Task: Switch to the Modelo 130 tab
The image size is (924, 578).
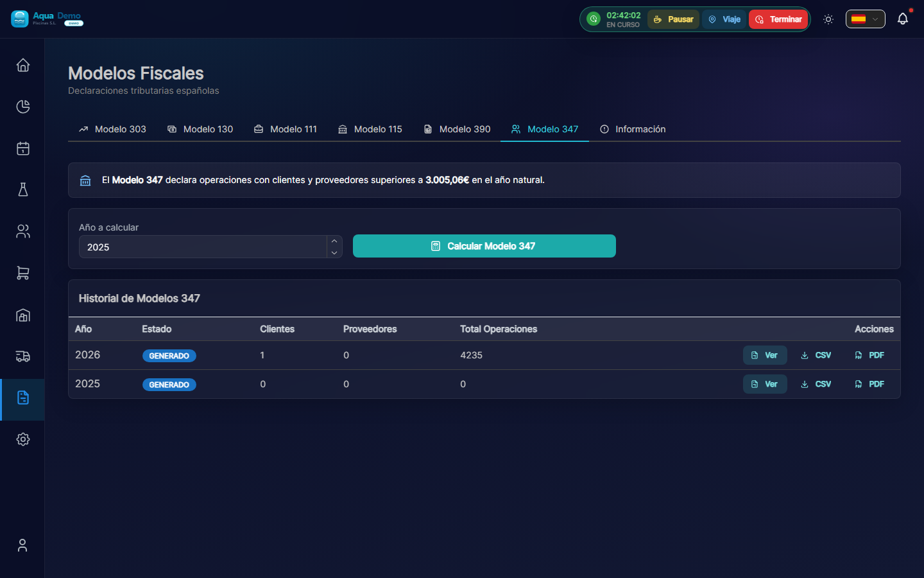Action: pos(200,129)
